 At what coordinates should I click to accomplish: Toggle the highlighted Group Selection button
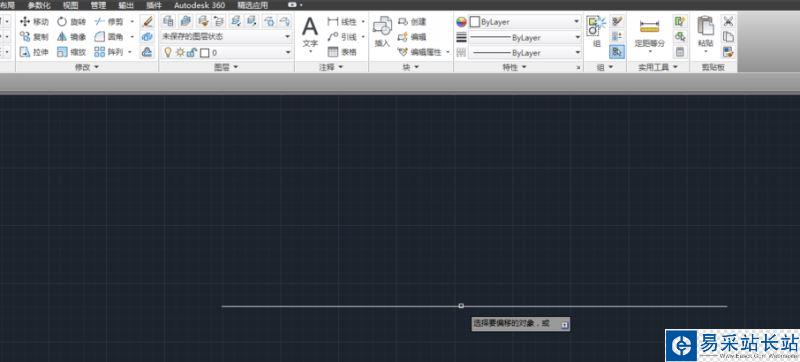pos(617,51)
